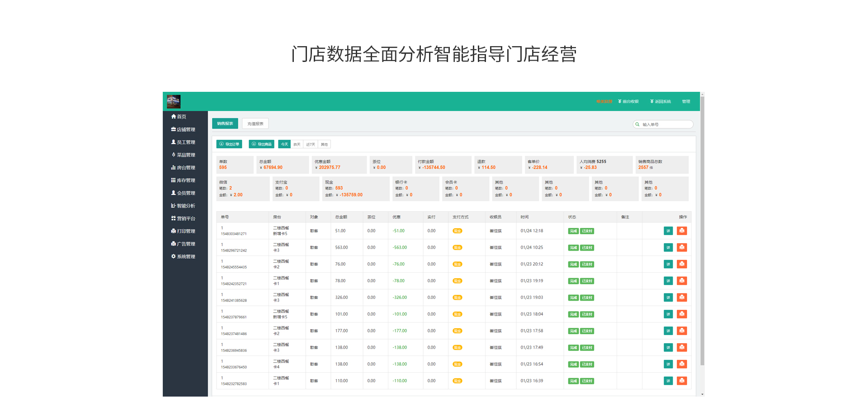Click 银行卡 payment summary card

point(416,189)
